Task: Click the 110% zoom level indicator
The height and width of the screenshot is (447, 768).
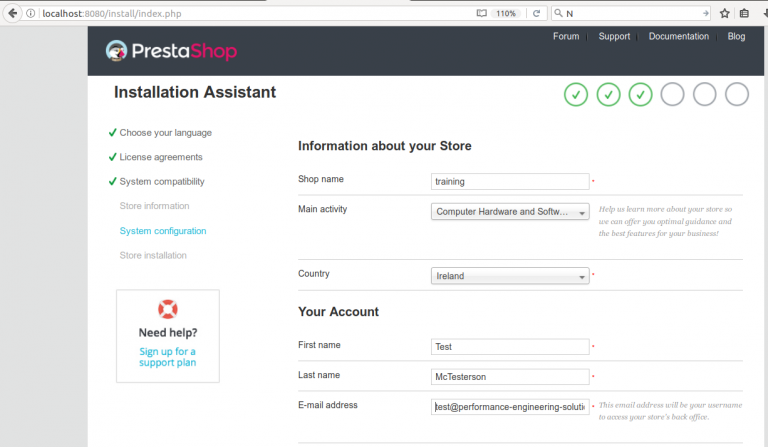Action: coord(505,13)
